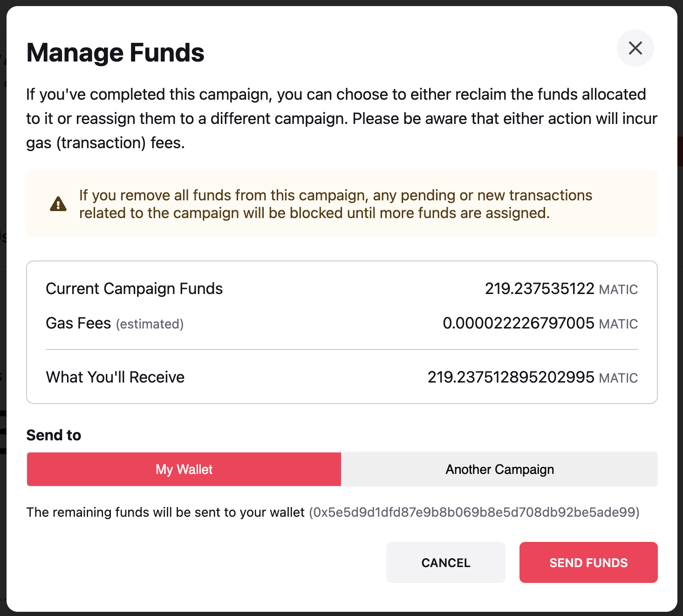Image resolution: width=683 pixels, height=616 pixels.
Task: Click the MATIC unit next to campaign funds
Action: point(618,289)
